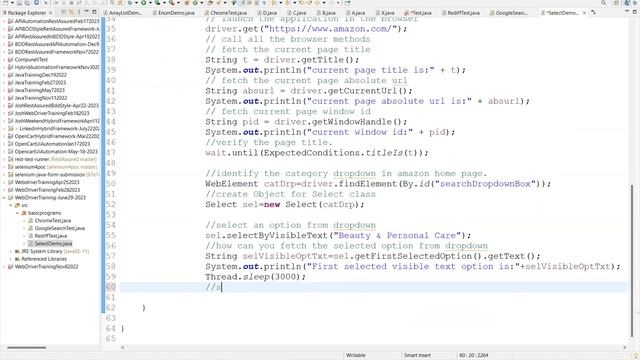Image resolution: width=640 pixels, height=360 pixels.
Task: Maximize the Package Explorer view
Action: coord(94,12)
